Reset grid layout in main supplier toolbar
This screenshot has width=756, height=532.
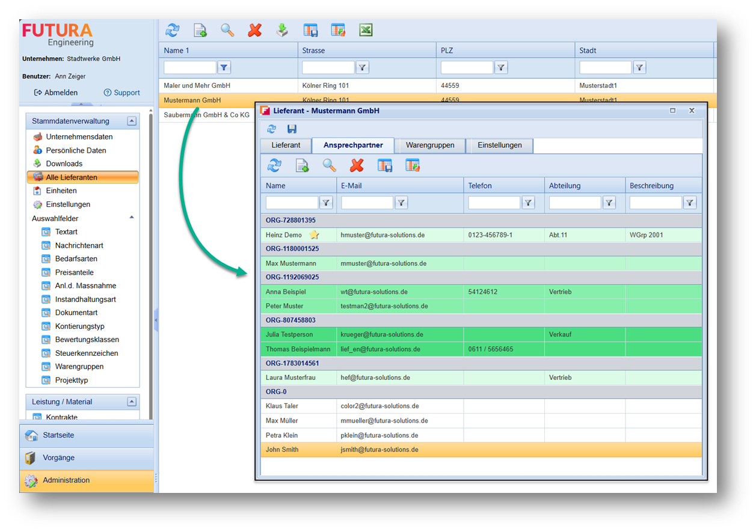(338, 30)
